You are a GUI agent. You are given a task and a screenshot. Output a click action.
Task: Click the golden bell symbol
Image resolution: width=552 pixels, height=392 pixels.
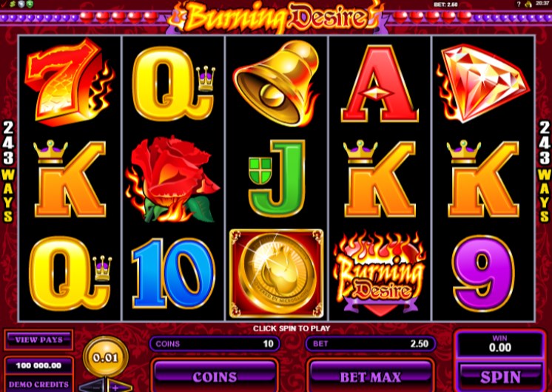click(x=276, y=83)
